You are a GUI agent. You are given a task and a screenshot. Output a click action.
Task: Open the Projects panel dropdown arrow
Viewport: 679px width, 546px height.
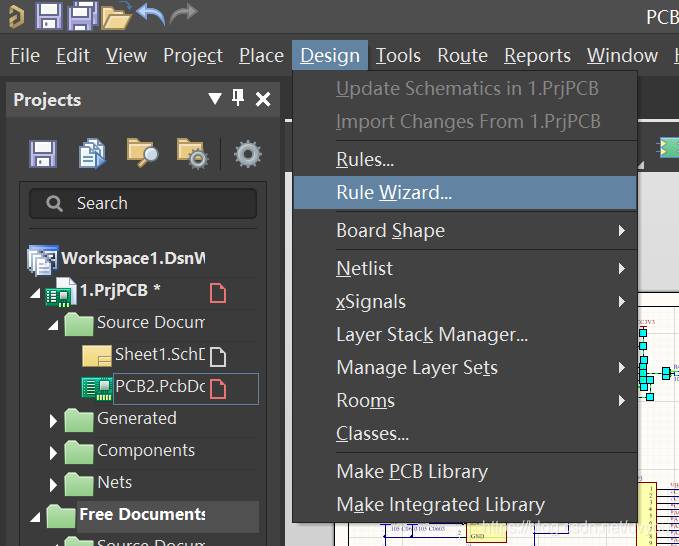(214, 99)
